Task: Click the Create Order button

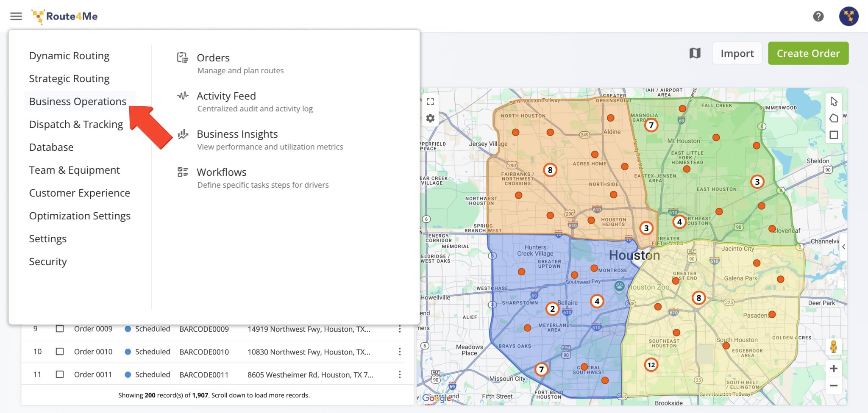Action: pos(808,53)
